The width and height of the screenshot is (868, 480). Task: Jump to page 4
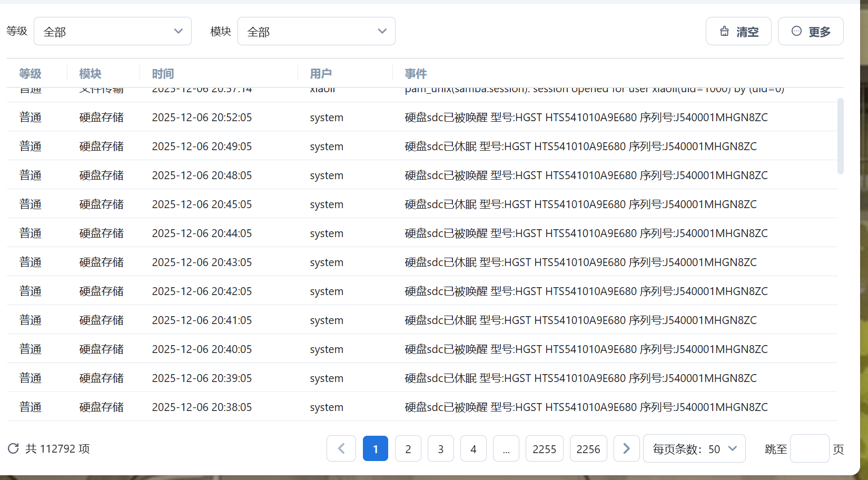[474, 448]
